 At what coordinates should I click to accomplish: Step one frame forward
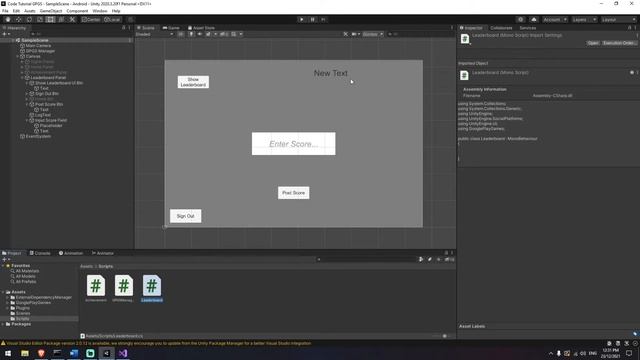(x=323, y=19)
